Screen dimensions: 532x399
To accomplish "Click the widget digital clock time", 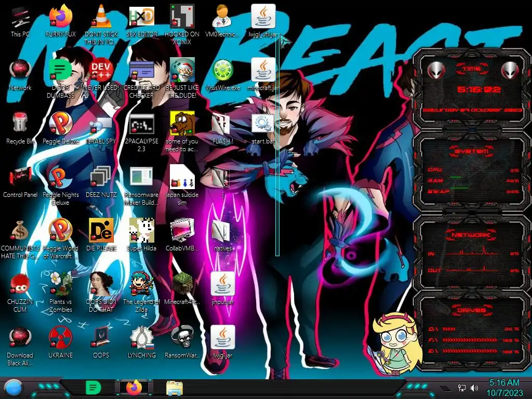I will pos(478,89).
